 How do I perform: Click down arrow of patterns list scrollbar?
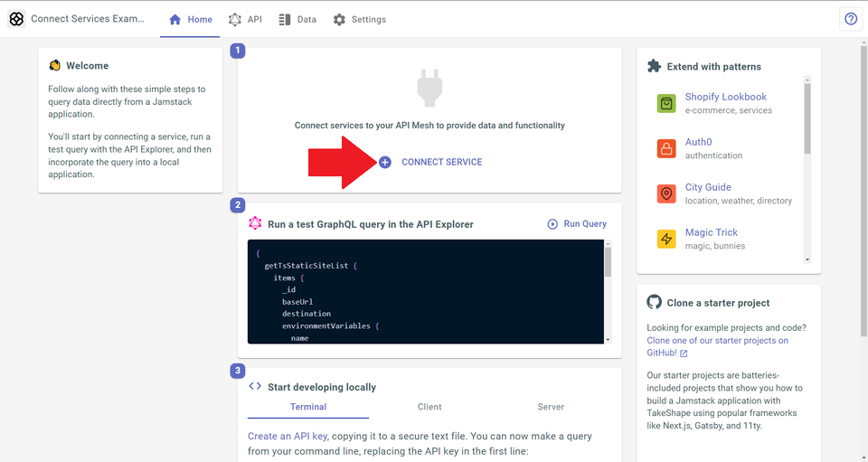coord(807,259)
